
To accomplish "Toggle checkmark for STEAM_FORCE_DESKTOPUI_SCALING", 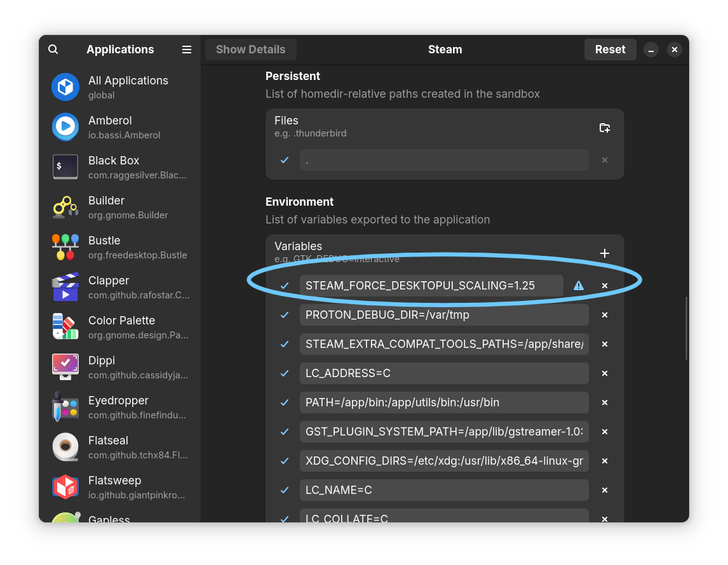I will click(x=285, y=286).
